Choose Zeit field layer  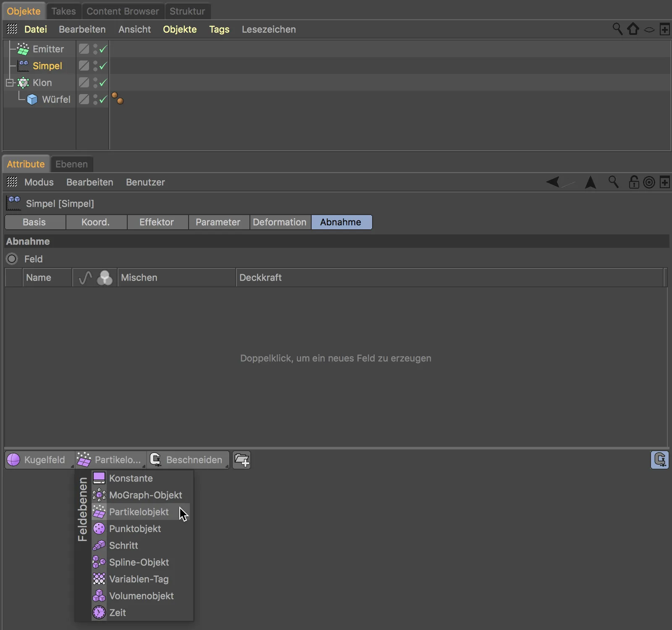(x=141, y=613)
